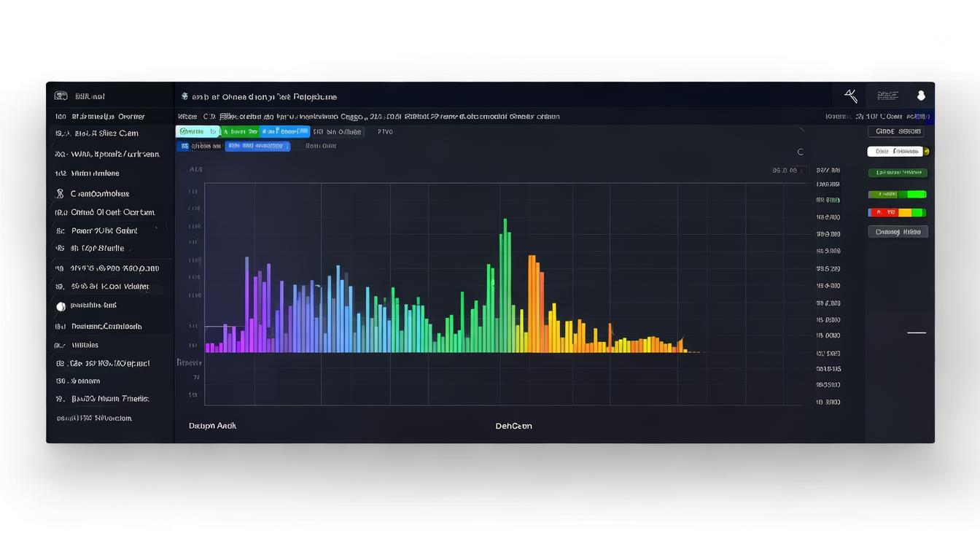Select the light cyan filter chip with check mark

click(x=198, y=131)
